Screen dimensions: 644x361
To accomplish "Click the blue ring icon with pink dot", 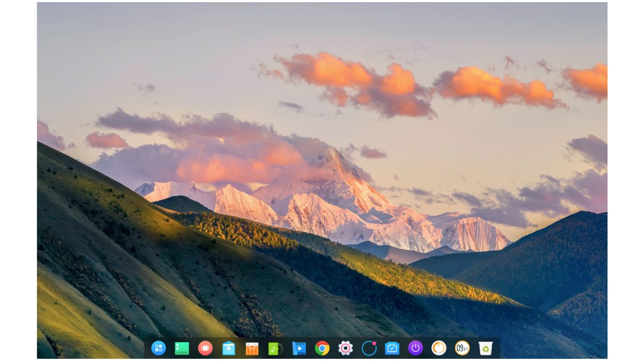I will click(369, 348).
